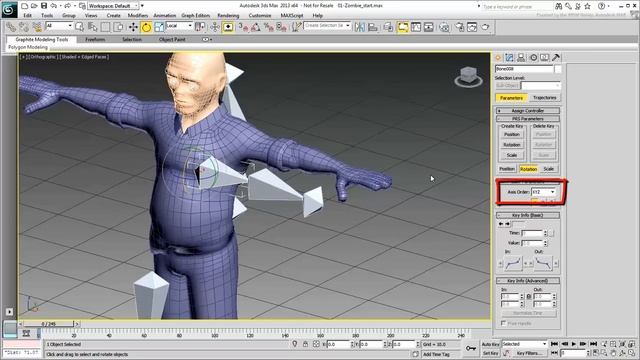Click the Save File floppy icon

click(x=44, y=6)
